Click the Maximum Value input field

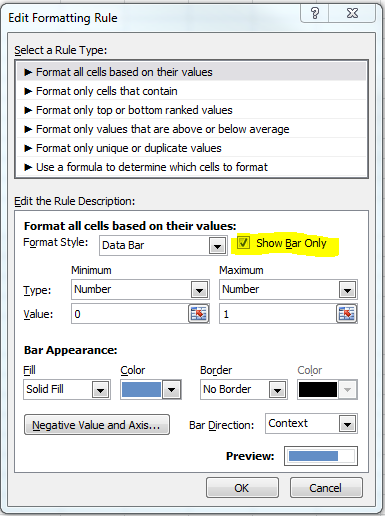click(278, 314)
